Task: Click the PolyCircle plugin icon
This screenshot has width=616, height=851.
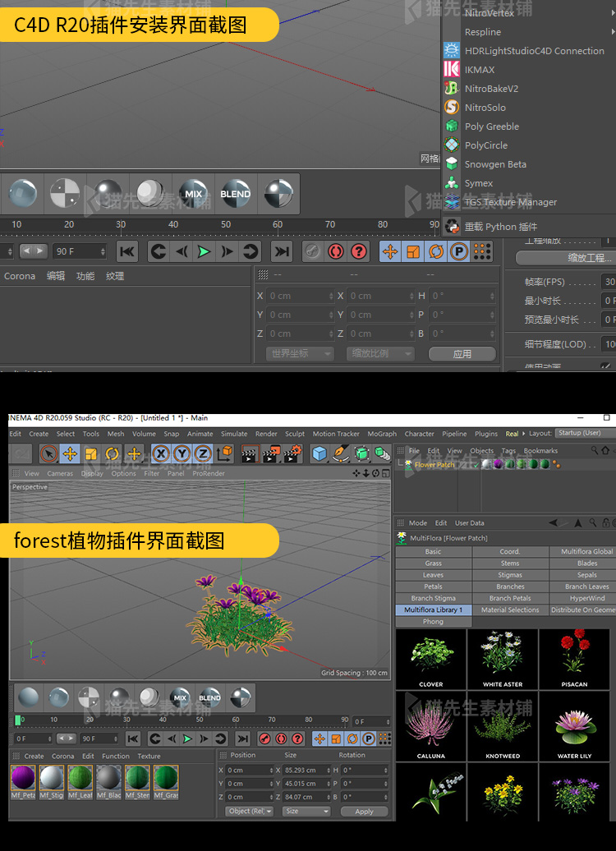Action: point(452,145)
